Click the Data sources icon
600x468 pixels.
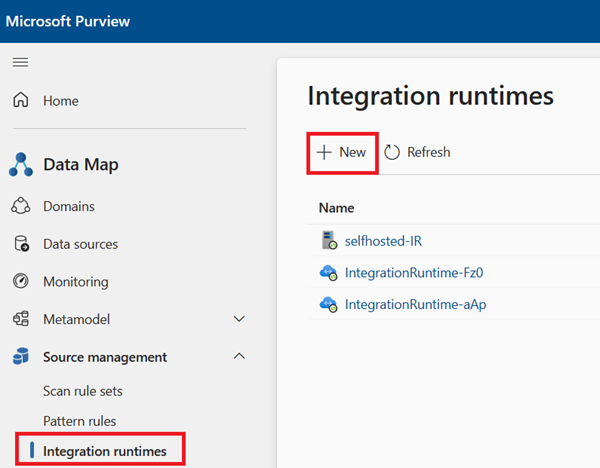pos(21,244)
